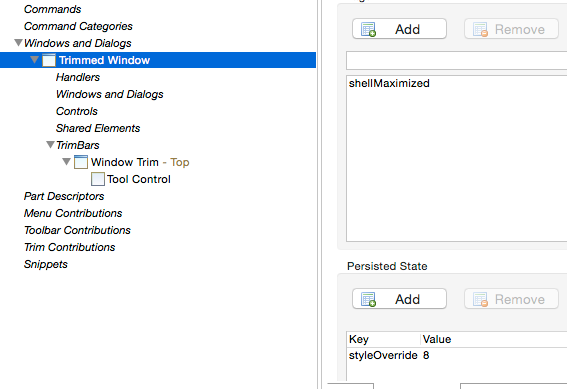The height and width of the screenshot is (389, 567).
Task: Select Part Descriptors in the tree
Action: (x=64, y=196)
